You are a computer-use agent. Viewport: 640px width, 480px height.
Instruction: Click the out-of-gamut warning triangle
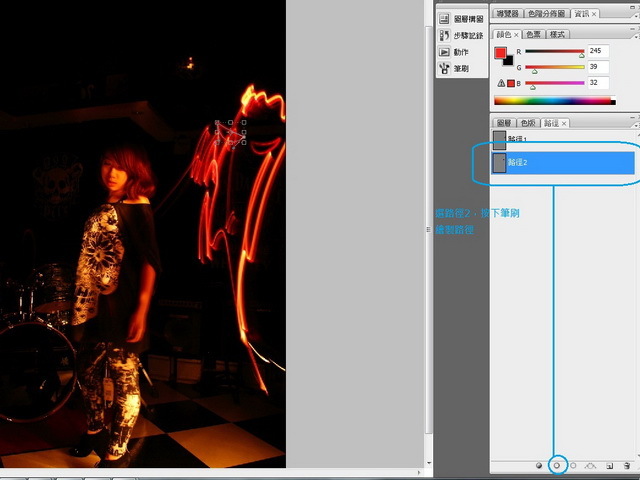pyautogui.click(x=501, y=83)
